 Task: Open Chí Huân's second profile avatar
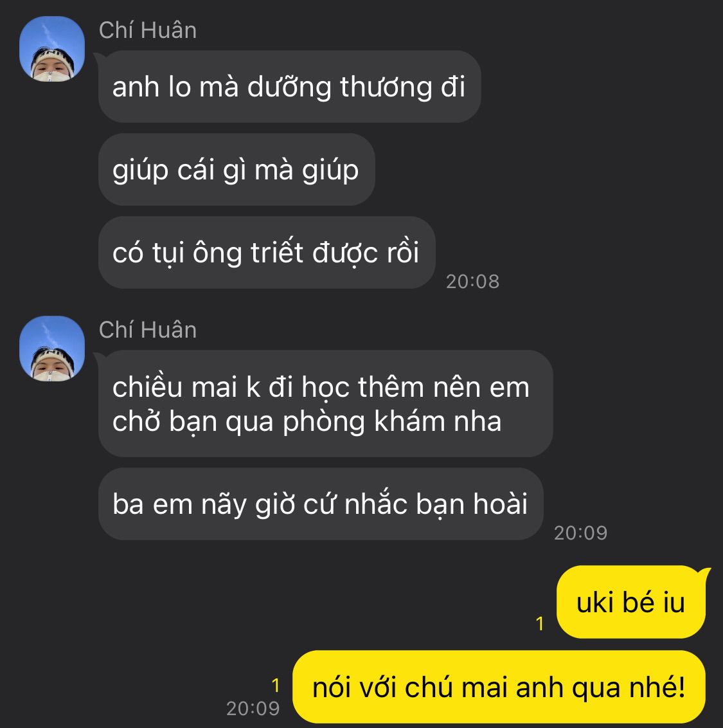click(x=52, y=349)
